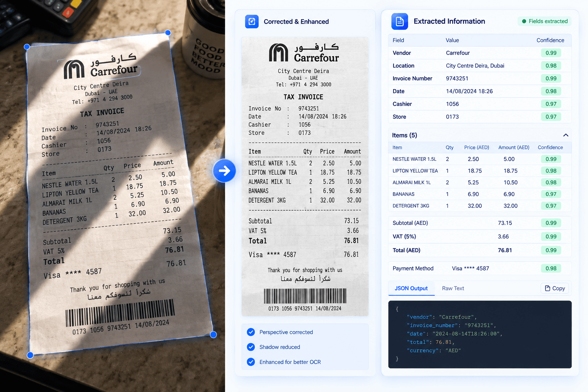Click the VAT (5%) value 3.66
The width and height of the screenshot is (588, 392).
pyautogui.click(x=503, y=237)
